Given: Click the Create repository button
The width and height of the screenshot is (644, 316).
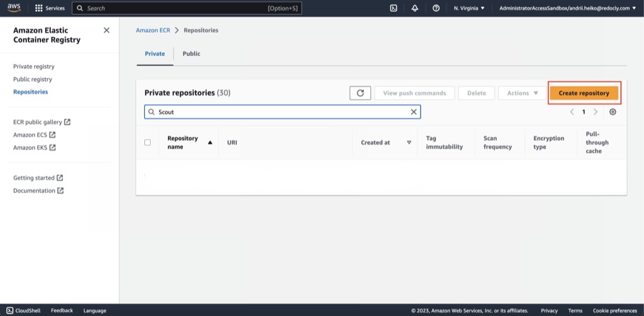Looking at the screenshot, I should pos(583,93).
